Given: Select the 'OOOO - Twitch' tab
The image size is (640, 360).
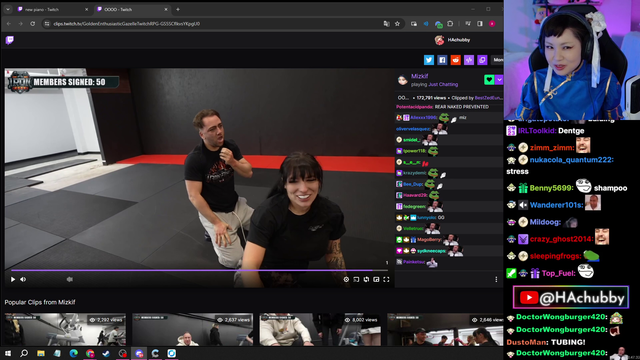Looking at the screenshot, I should [x=132, y=9].
